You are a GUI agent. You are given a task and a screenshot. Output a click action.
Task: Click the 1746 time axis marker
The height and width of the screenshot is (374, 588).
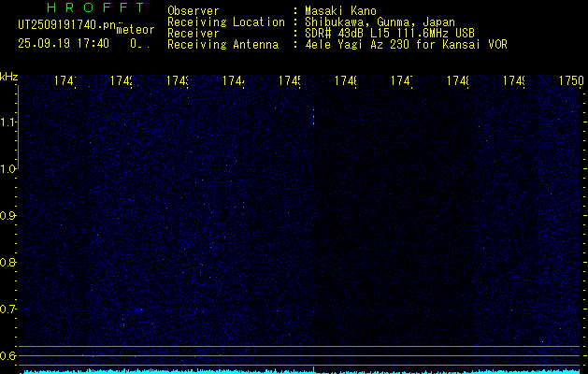346,80
